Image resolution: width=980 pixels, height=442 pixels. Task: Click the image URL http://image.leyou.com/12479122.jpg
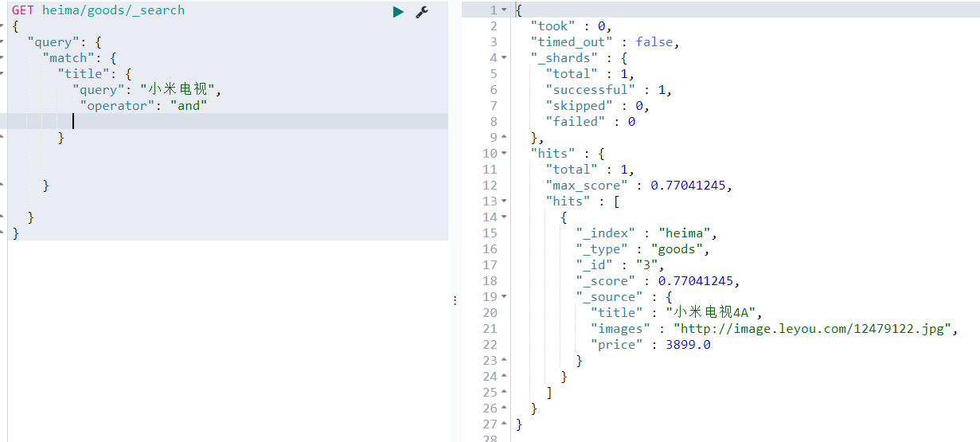pyautogui.click(x=814, y=329)
